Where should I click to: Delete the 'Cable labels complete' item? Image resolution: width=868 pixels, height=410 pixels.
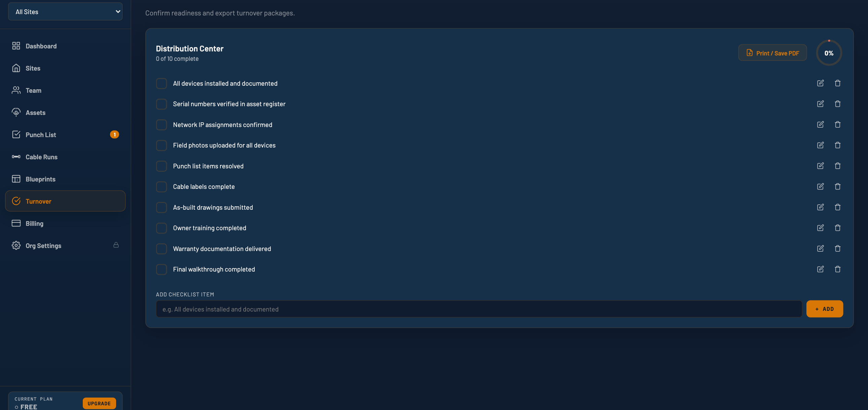[837, 187]
